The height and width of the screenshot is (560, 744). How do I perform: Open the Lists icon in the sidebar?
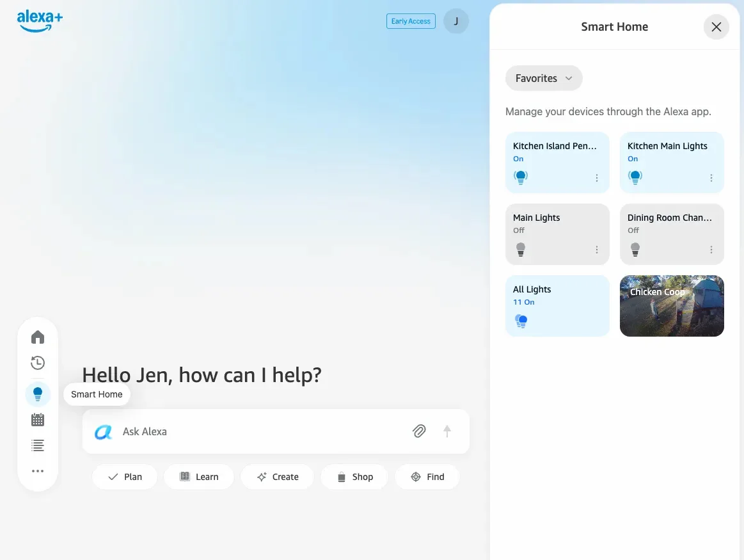(38, 445)
